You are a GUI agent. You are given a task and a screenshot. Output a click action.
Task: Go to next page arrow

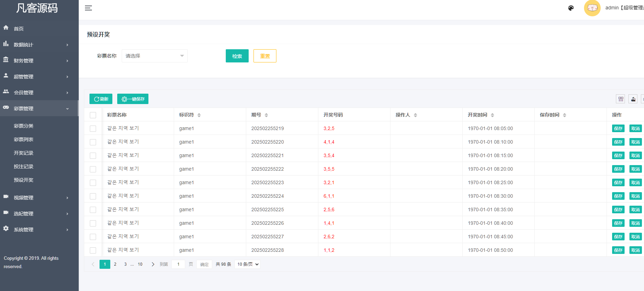(153, 264)
